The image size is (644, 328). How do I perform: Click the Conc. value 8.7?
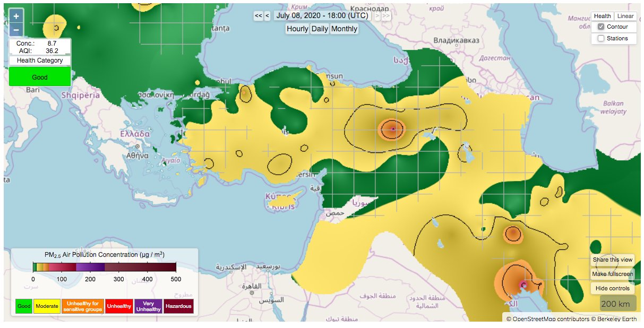coord(51,43)
